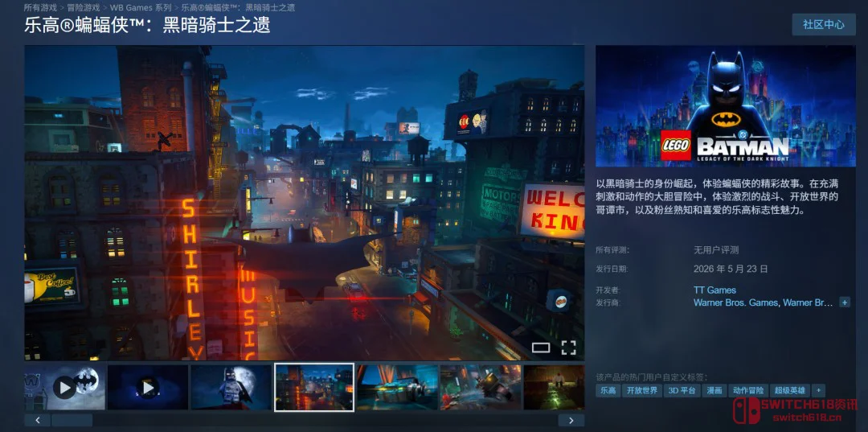
Task: Enter fullscreen view of screenshot
Action: point(568,348)
